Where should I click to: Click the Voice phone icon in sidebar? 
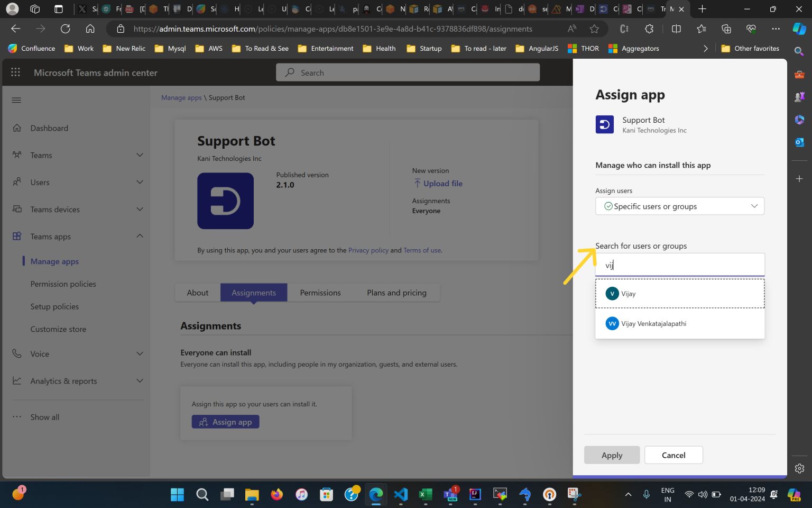click(x=16, y=353)
